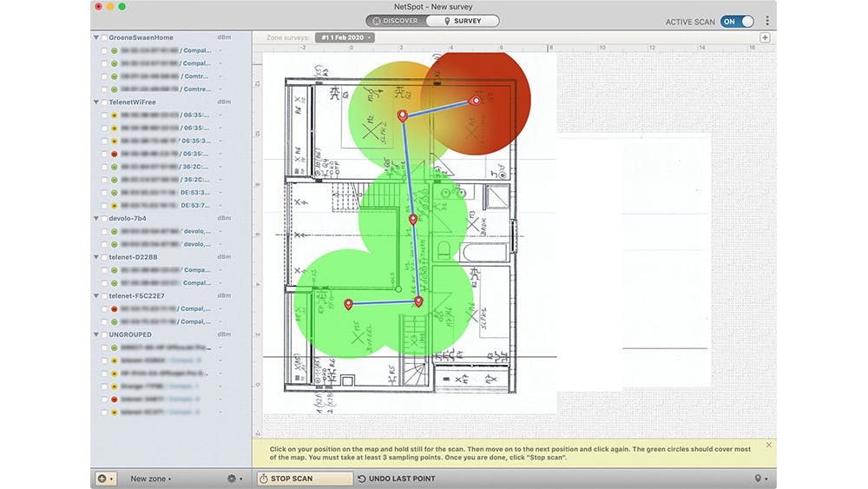Dismiss the yellow hint bar with its X
Image resolution: width=868 pixels, height=489 pixels.
(768, 445)
